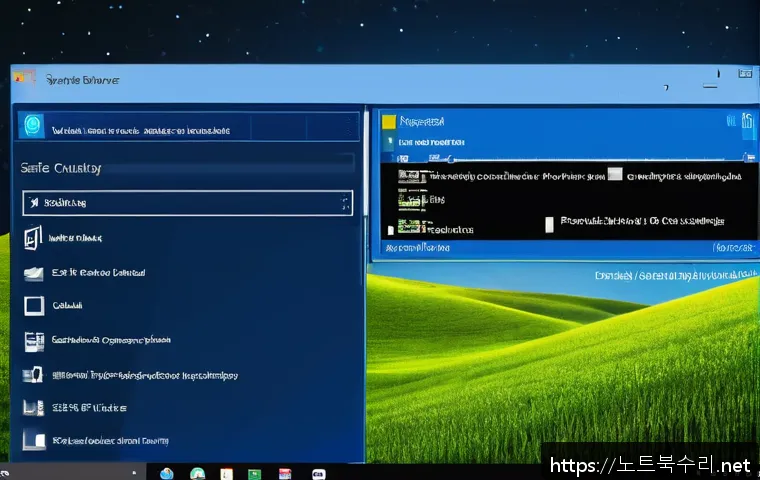Click the text link at bottom-left of right window

420,248
